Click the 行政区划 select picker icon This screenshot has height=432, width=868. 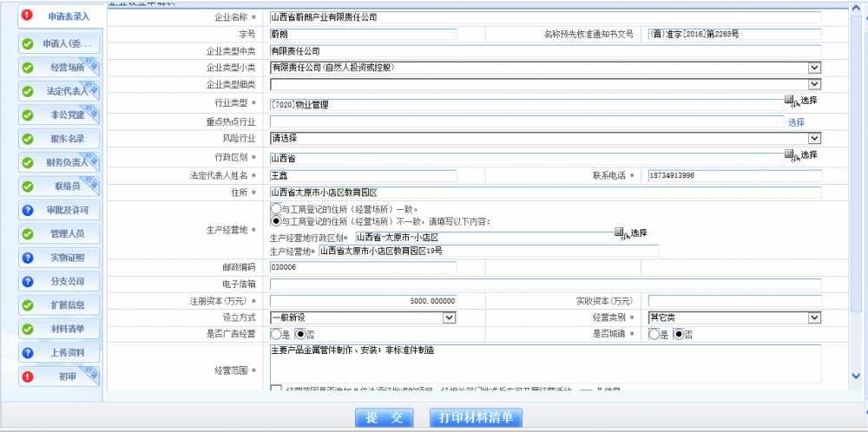click(790, 154)
